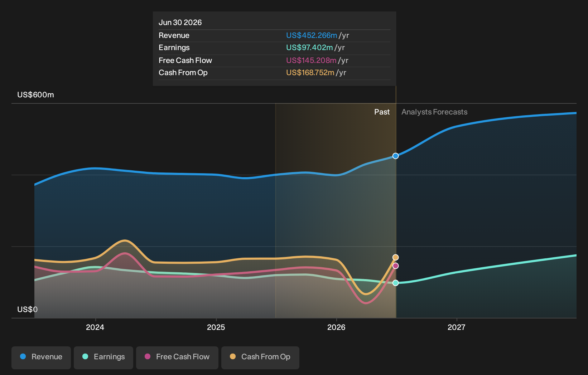The width and height of the screenshot is (588, 375).
Task: Click the Free Cash Flow label in tooltip
Action: coord(185,60)
